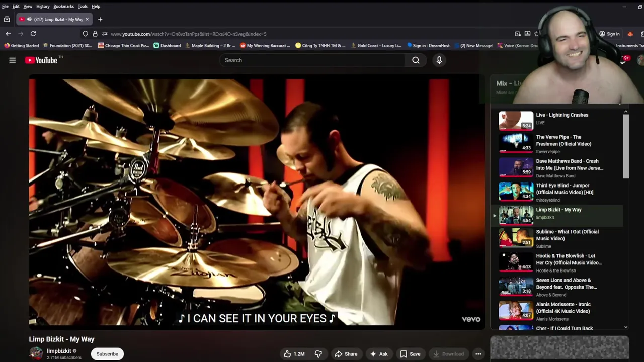Viewport: 644px width, 362px height.
Task: Open limpbizkit channel name link
Action: point(59,351)
